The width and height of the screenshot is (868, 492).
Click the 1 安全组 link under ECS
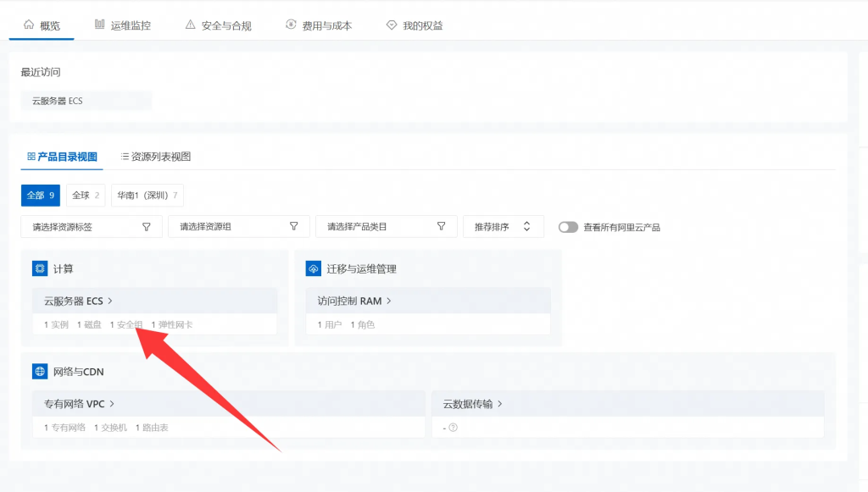[126, 324]
